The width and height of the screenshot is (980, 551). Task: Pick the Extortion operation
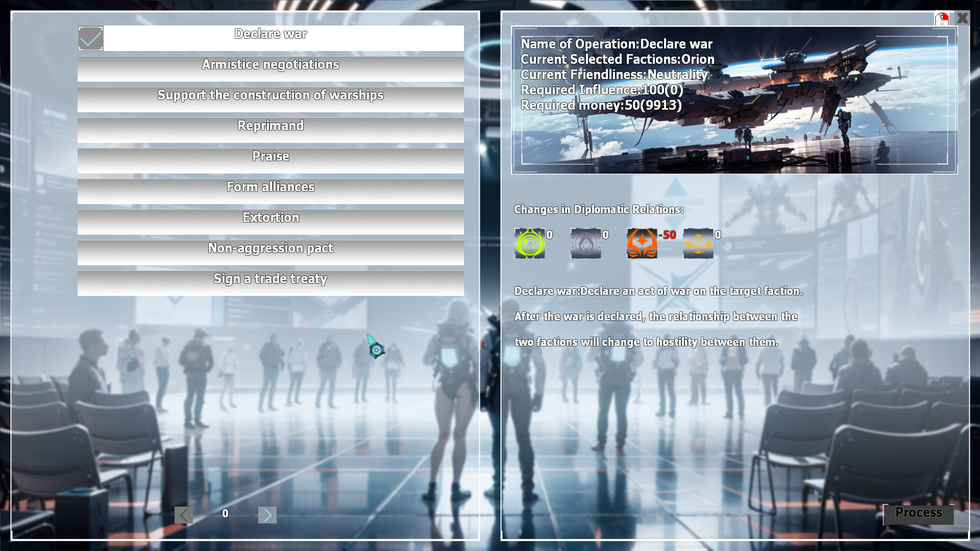pyautogui.click(x=271, y=222)
